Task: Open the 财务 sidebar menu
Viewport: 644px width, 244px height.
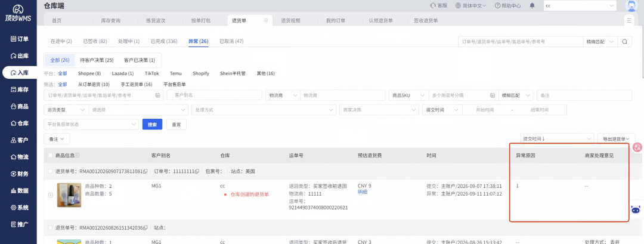Action: coord(19,174)
